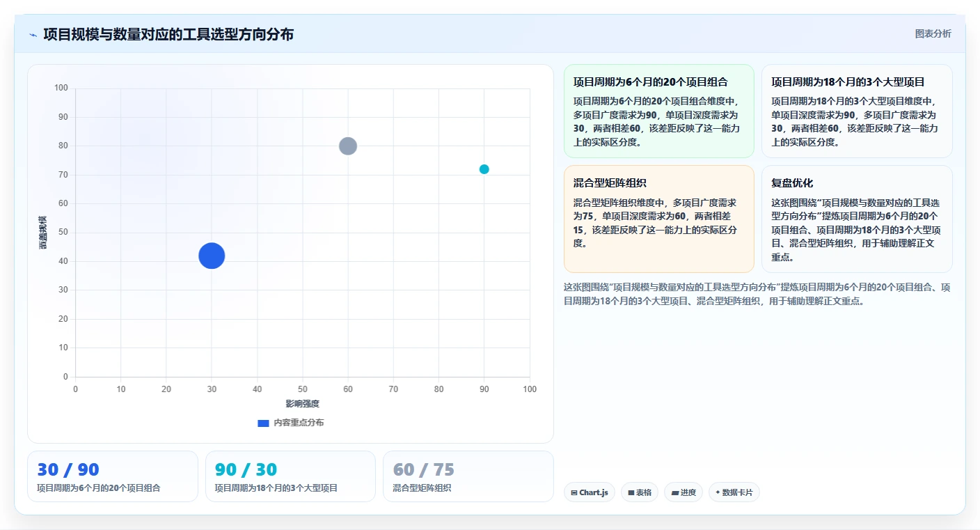Click the lightning icon beside the title
Screen dimensions: 980x530
pyautogui.click(x=33, y=35)
